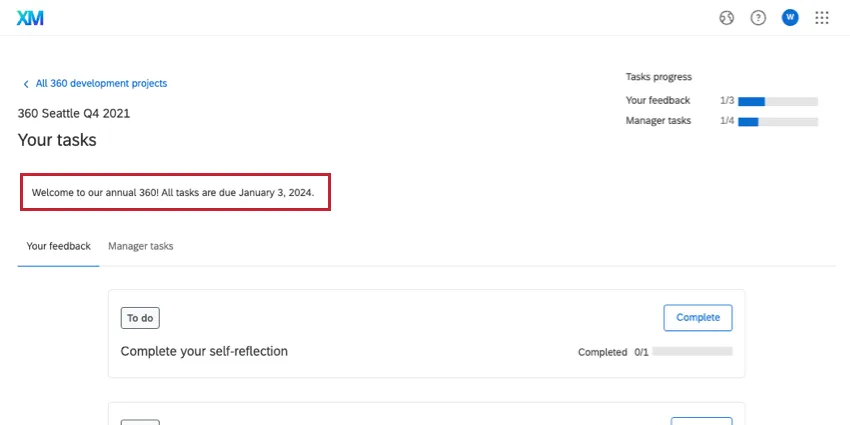Click the Completed 0/1 progress bar
This screenshot has height=425, width=850.
[x=694, y=352]
